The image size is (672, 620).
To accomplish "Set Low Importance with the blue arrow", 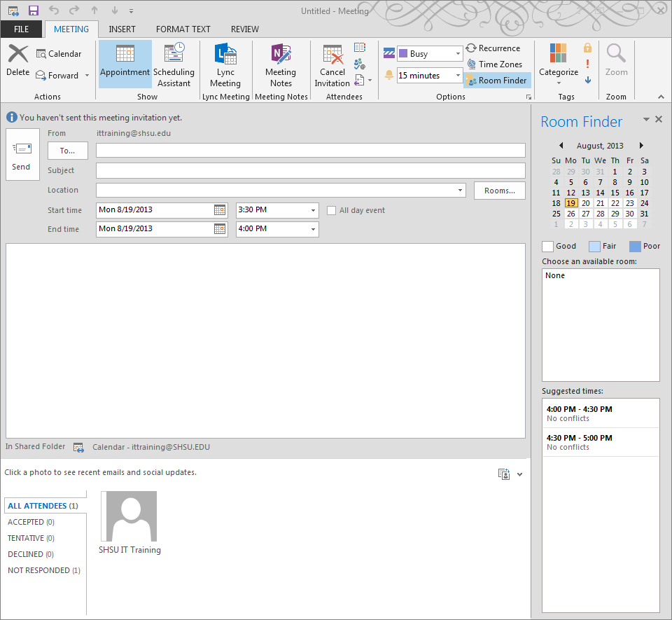I will click(587, 80).
